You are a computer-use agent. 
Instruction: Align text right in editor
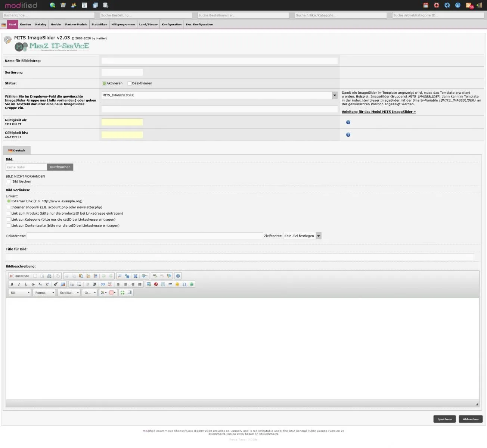tap(133, 284)
